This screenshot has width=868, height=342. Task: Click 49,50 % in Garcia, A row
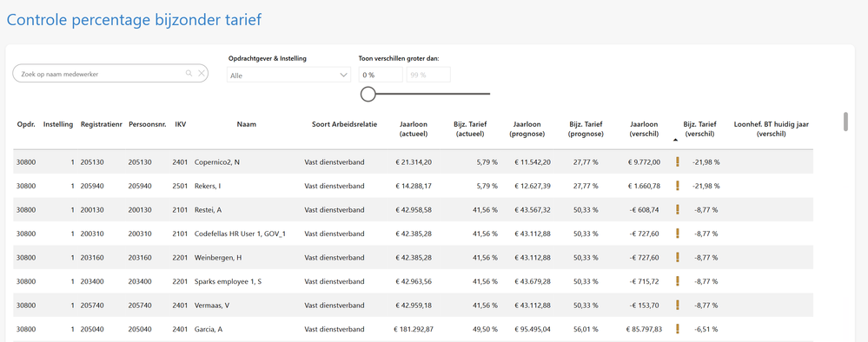point(485,329)
